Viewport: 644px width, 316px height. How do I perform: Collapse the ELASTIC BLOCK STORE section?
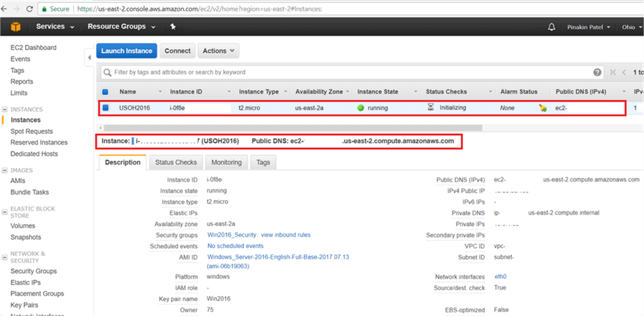(4, 212)
